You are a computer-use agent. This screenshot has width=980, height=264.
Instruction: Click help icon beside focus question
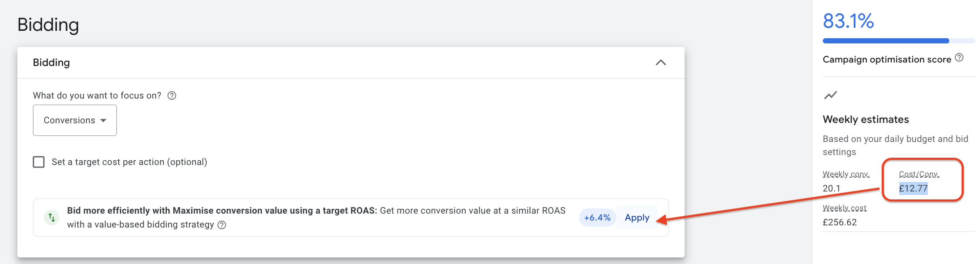click(172, 96)
